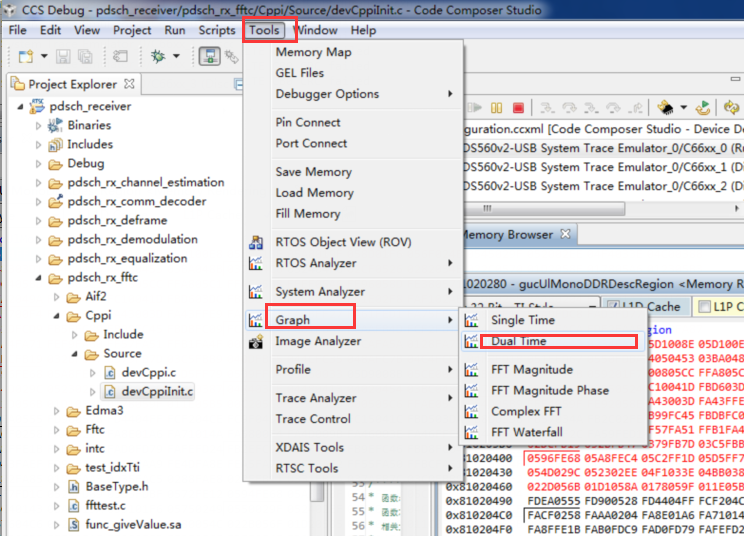Image resolution: width=744 pixels, height=536 pixels.
Task: Click the New project toolbar icon
Action: 26,56
